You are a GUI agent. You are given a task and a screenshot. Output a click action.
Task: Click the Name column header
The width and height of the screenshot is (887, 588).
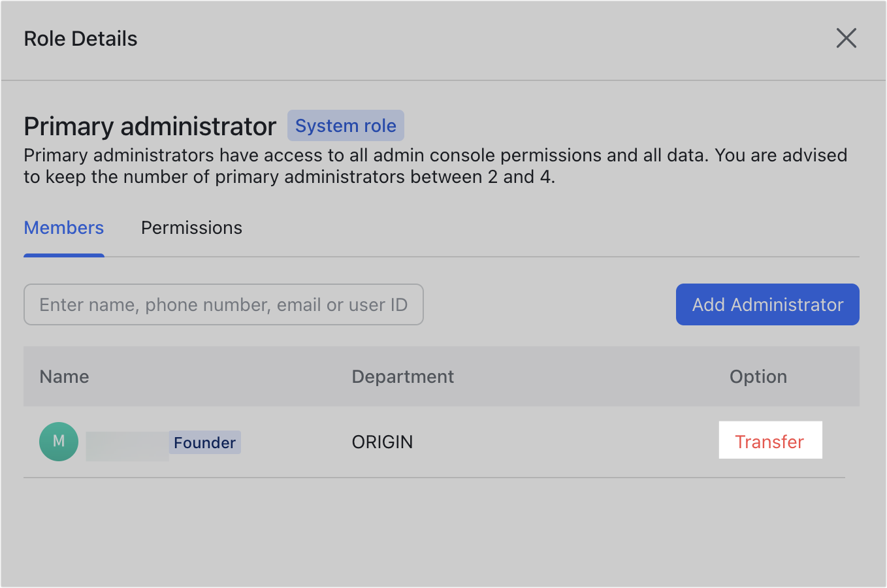pyautogui.click(x=63, y=376)
